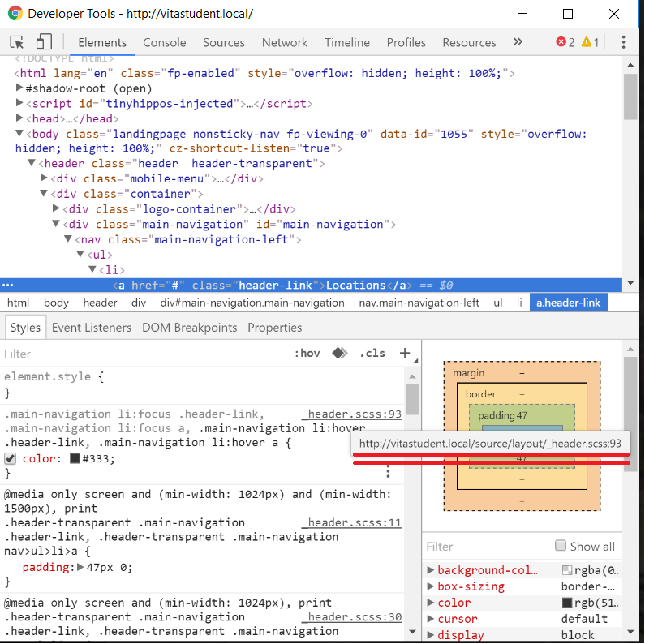
Task: Toggle the .cls class editor button
Action: (x=372, y=354)
